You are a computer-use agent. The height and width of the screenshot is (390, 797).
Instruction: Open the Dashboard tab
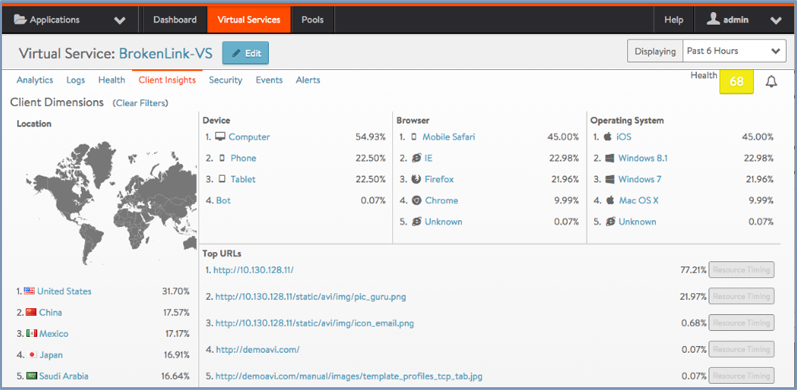click(175, 20)
